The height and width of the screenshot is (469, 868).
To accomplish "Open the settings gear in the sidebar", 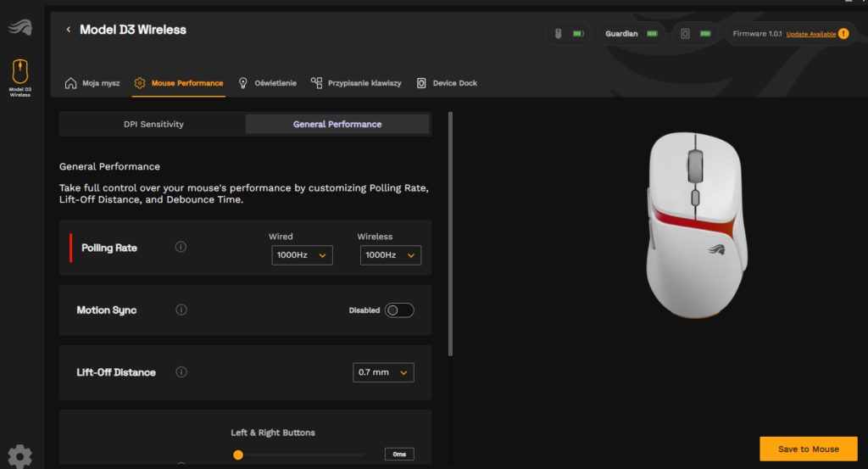I will pos(19,456).
